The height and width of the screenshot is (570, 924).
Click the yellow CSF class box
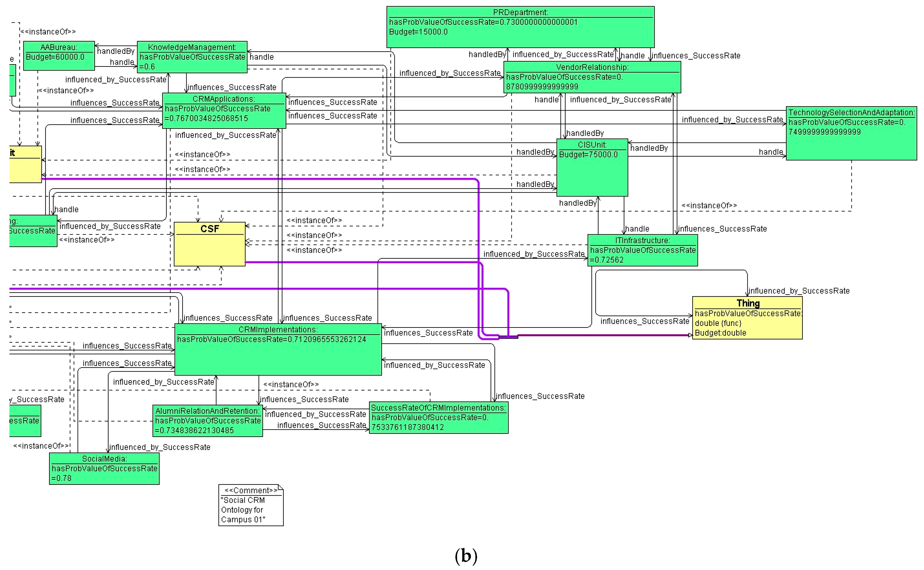click(x=209, y=244)
